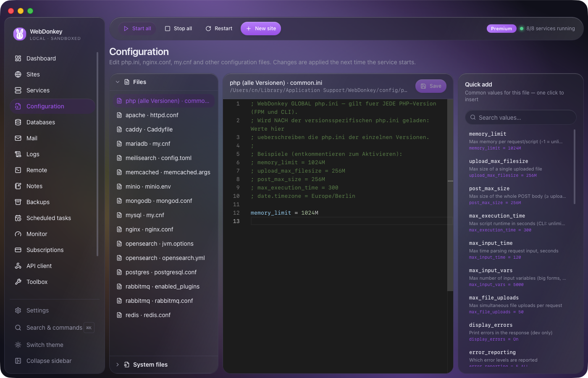This screenshot has width=588, height=378.
Task: Insert post_max_size quick add value
Action: [518, 195]
